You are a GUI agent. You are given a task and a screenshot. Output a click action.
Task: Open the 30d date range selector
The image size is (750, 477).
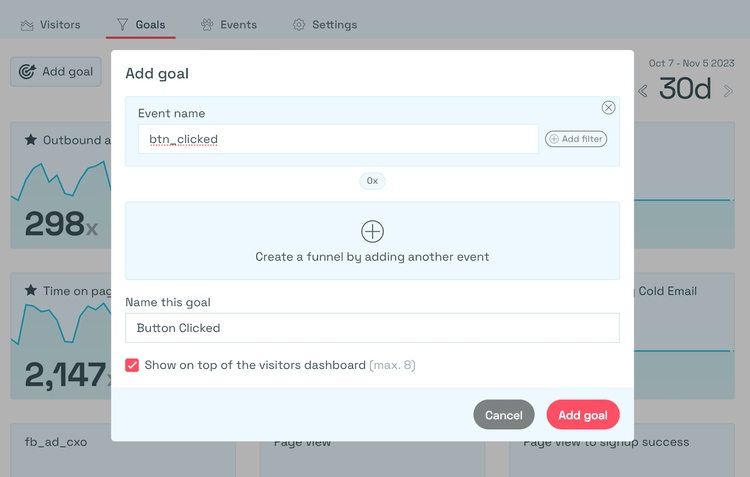pos(685,89)
